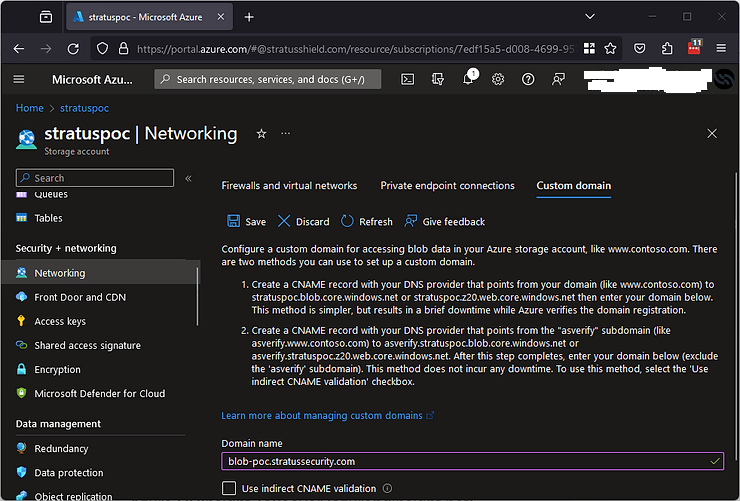
Task: Click info icon next to indirect CNAME validation
Action: 387,488
